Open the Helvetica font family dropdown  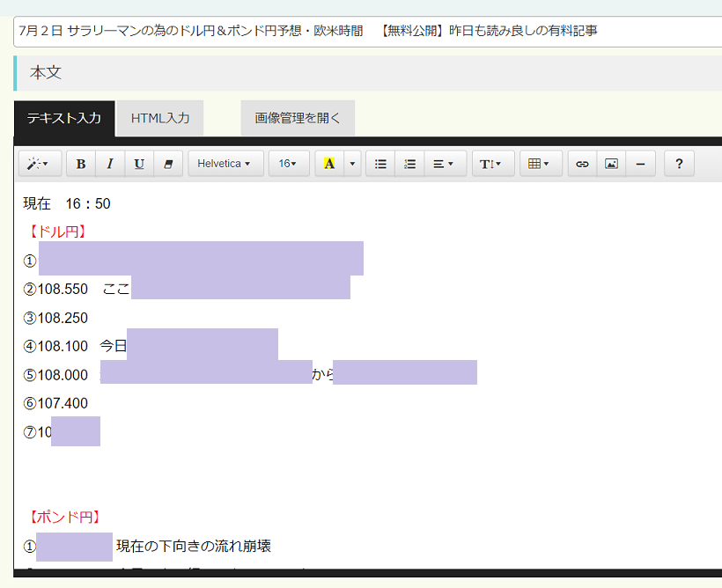tap(225, 164)
